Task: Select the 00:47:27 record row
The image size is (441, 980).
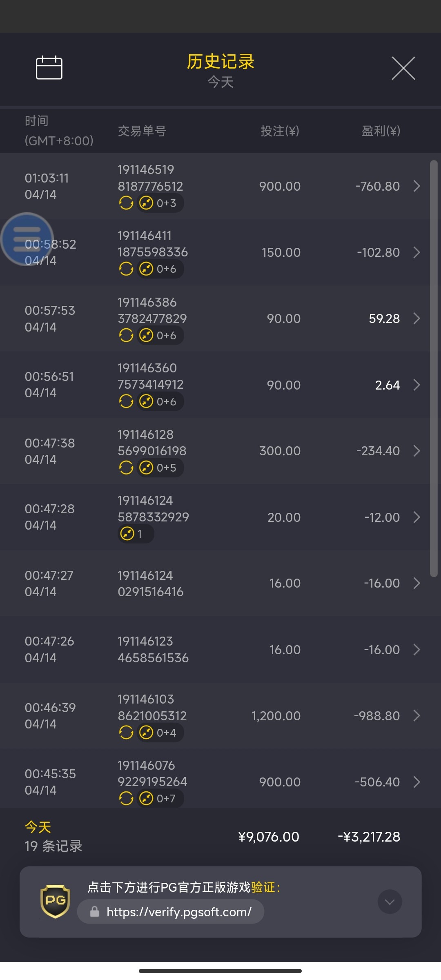Action: 220,583
